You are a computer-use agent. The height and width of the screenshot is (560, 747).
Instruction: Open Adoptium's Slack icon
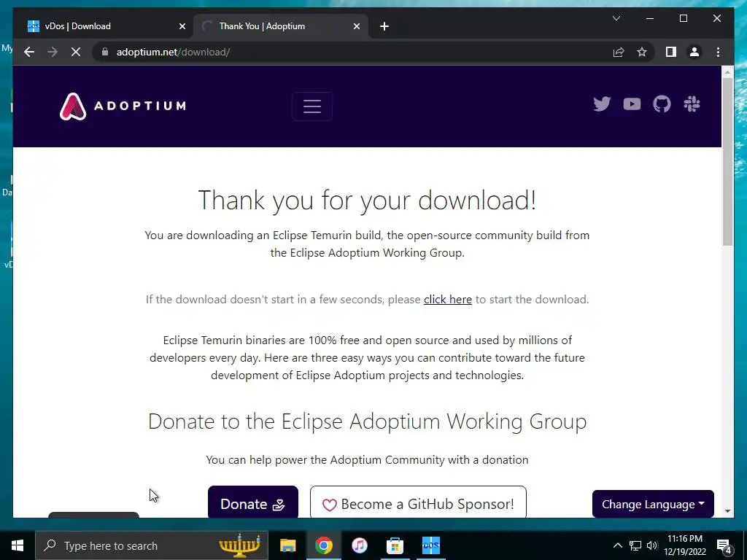692,104
